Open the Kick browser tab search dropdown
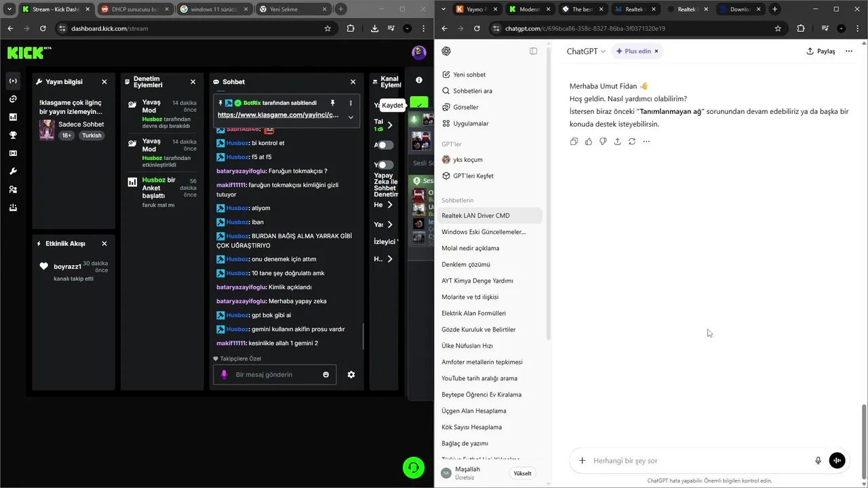Screen dimensions: 868x488 point(9,9)
